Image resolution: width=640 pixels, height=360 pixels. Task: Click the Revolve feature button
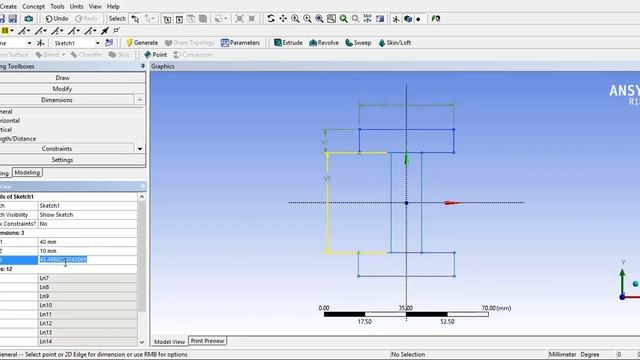[x=324, y=43]
